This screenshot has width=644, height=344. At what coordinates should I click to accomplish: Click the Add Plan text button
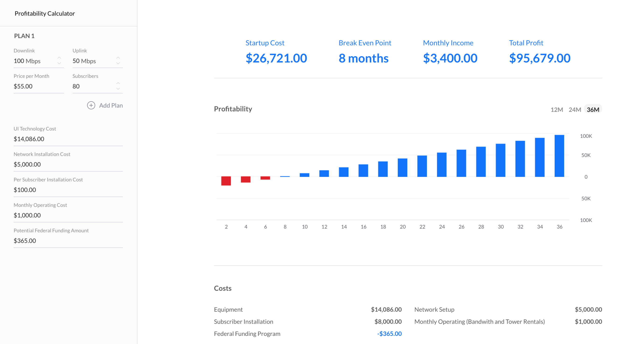click(x=111, y=105)
